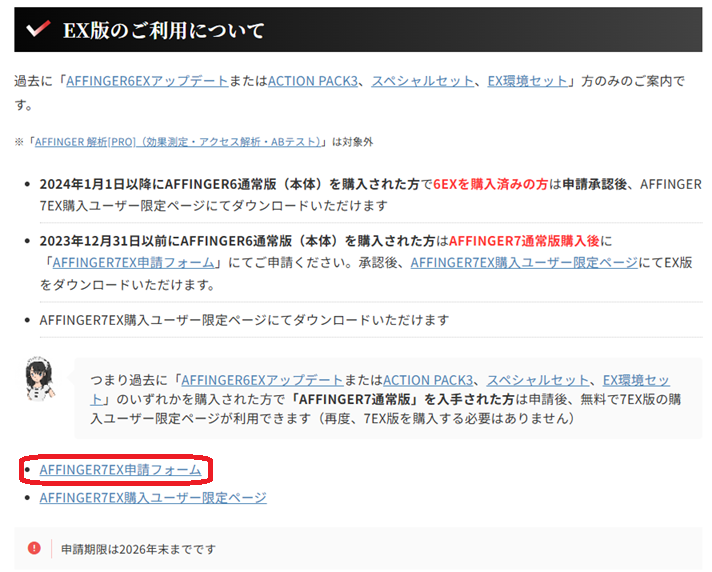Image resolution: width=712 pixels, height=572 pixels.
Task: Click the red text AFFINGER7通常版購入後
Action: [524, 241]
